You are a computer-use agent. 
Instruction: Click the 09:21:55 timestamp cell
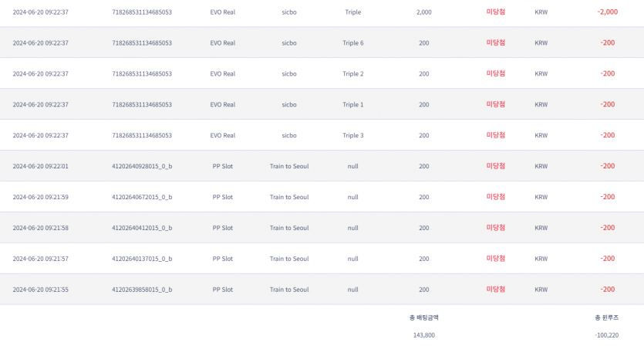[41, 290]
